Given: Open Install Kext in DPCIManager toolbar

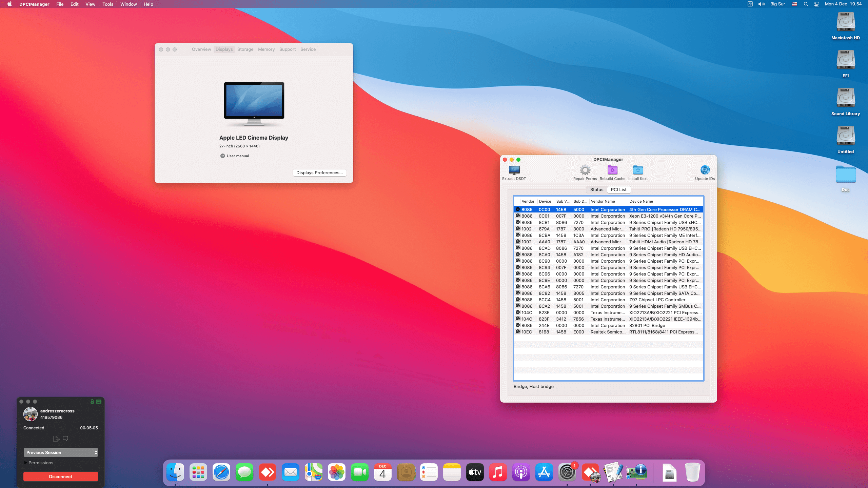Looking at the screenshot, I should 638,172.
